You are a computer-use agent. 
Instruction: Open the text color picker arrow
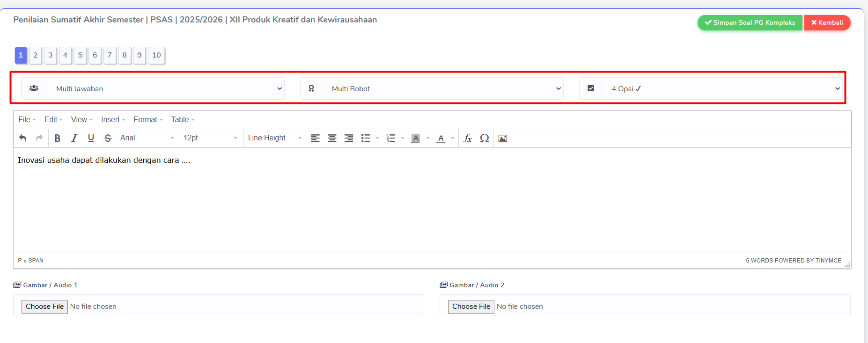click(x=453, y=138)
